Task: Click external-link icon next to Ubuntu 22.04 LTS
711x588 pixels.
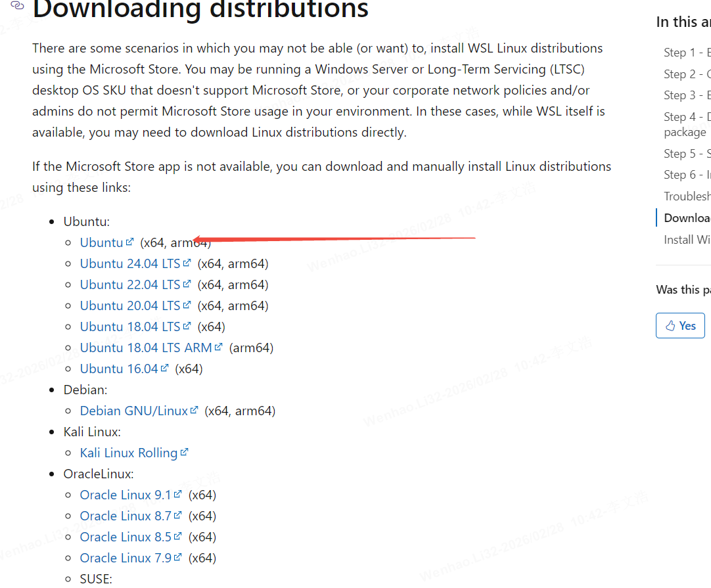Action: click(x=187, y=284)
